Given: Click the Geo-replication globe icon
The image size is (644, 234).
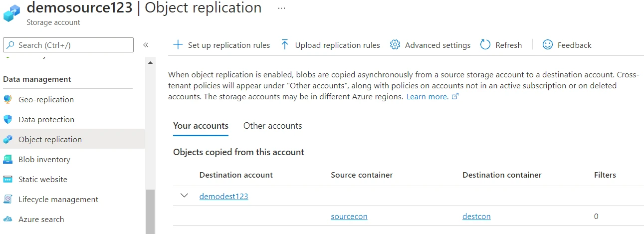Looking at the screenshot, I should [7, 99].
